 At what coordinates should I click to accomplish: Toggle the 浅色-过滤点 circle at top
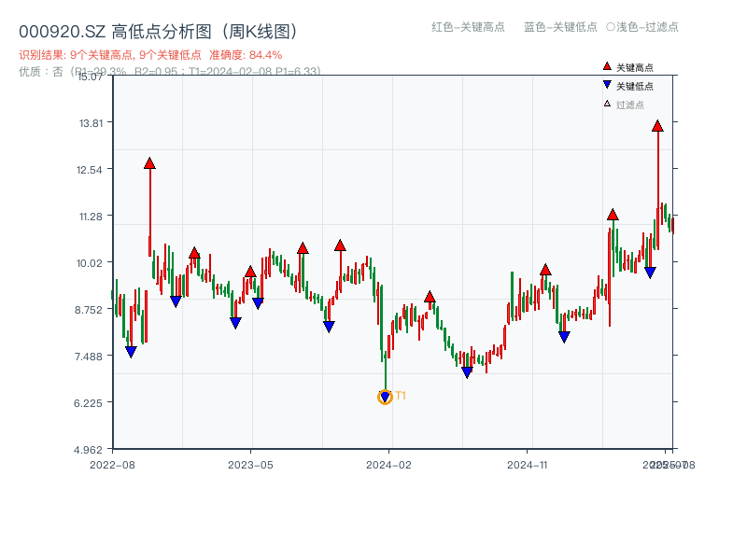coord(611,27)
